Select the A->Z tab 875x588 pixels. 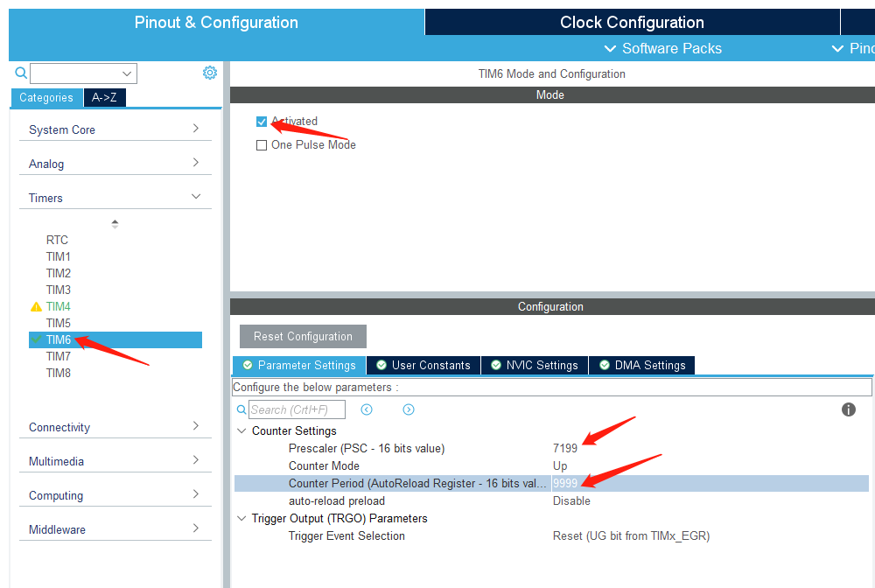coord(104,98)
